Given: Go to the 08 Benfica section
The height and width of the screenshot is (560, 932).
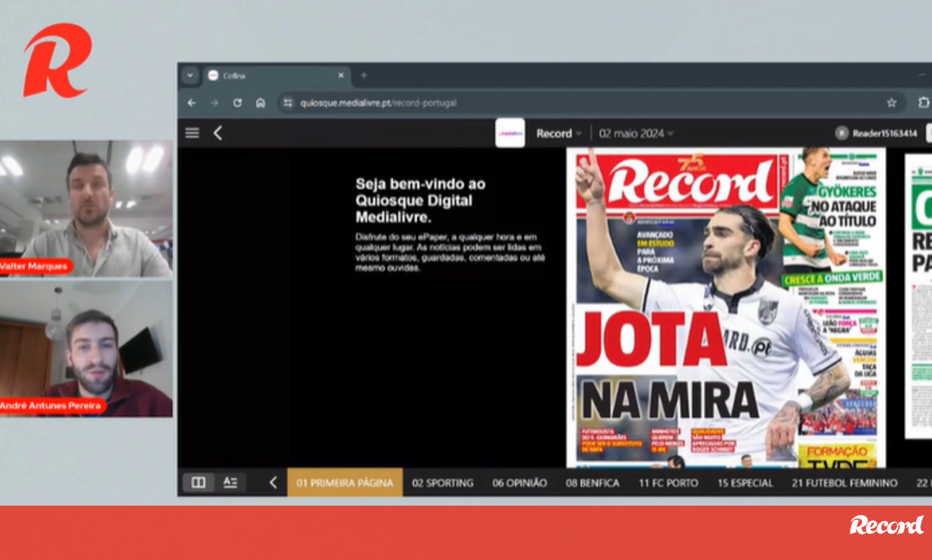Looking at the screenshot, I should (x=593, y=483).
